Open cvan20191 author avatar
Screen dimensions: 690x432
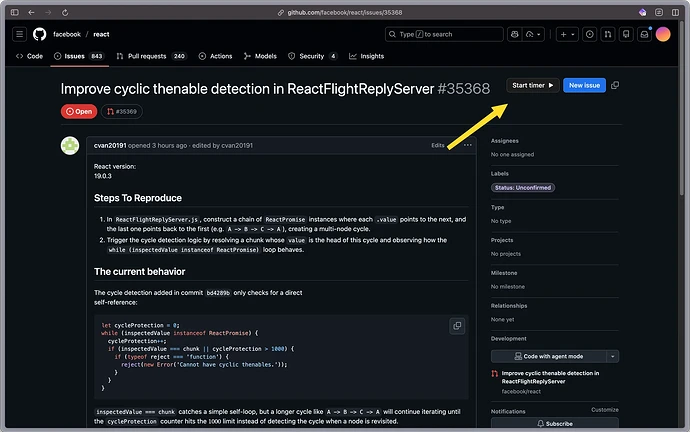pos(70,146)
